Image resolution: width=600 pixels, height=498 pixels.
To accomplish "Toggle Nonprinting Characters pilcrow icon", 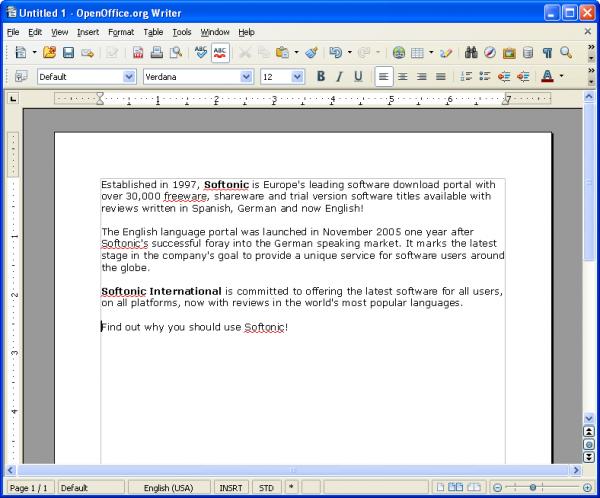I will (x=547, y=53).
